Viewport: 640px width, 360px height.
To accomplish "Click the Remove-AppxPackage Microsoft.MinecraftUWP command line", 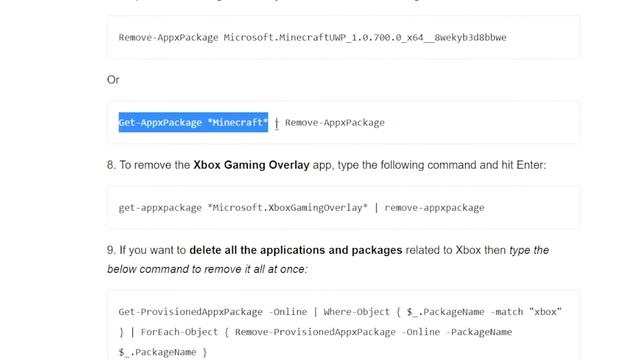I will (x=312, y=38).
